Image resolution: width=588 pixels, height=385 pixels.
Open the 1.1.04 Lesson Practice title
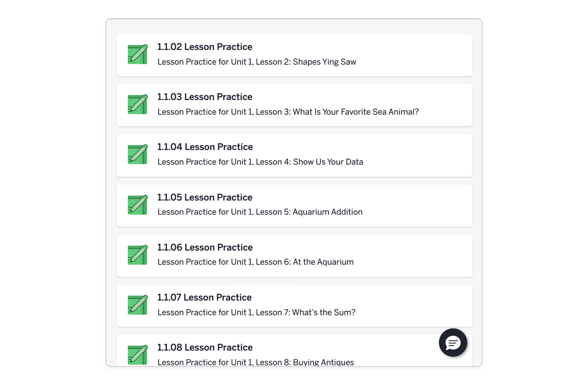click(205, 147)
